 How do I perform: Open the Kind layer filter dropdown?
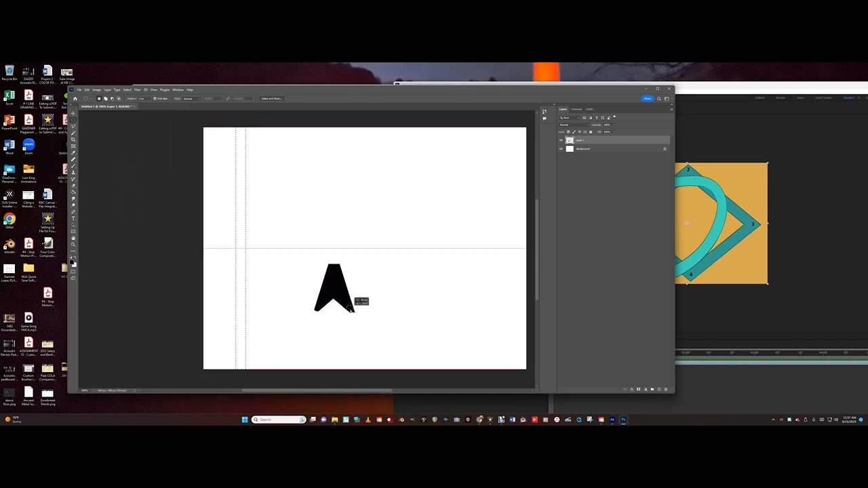click(569, 118)
